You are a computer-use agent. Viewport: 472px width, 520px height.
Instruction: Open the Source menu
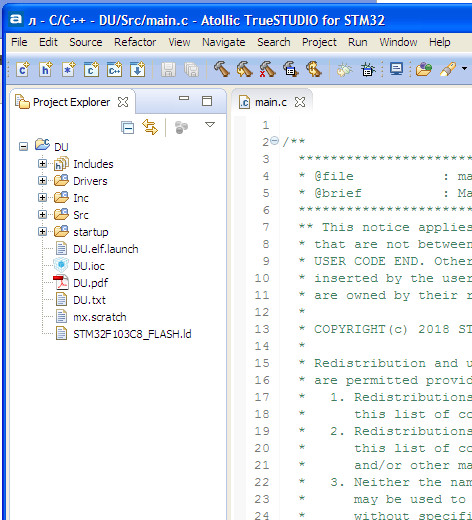click(86, 42)
